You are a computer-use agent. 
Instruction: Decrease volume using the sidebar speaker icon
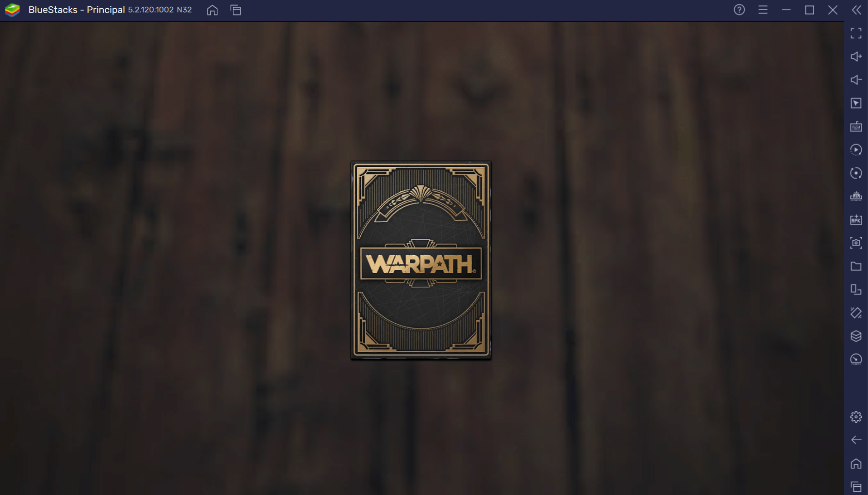point(856,80)
